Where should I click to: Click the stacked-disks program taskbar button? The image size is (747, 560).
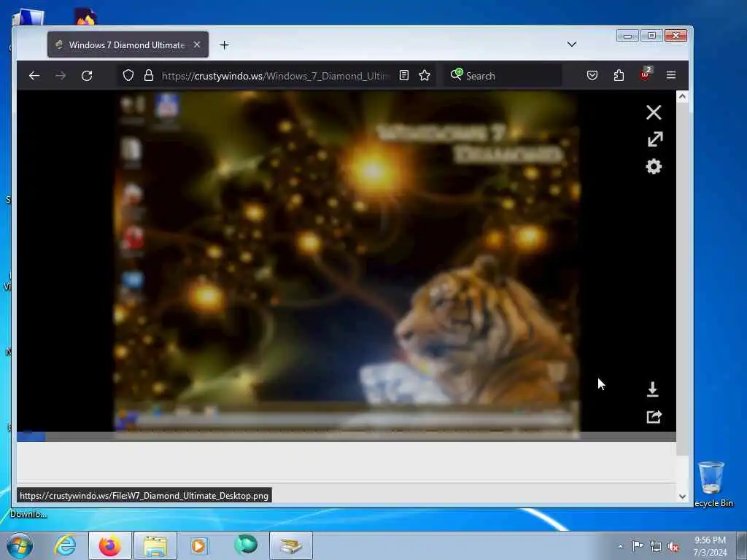291,545
